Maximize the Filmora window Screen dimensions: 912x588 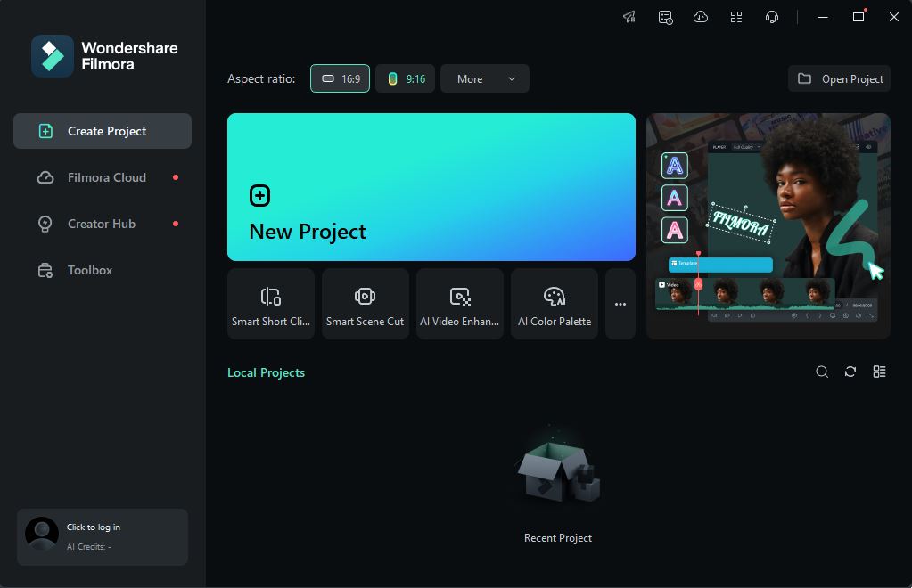click(x=859, y=17)
